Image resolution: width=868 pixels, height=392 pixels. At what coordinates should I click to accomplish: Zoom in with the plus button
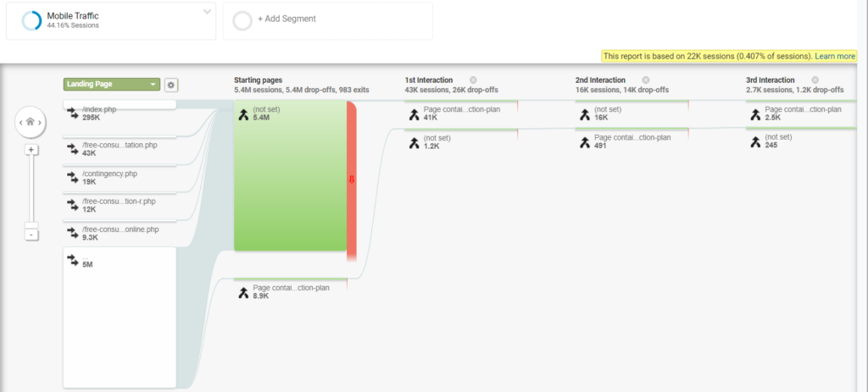coord(31,150)
